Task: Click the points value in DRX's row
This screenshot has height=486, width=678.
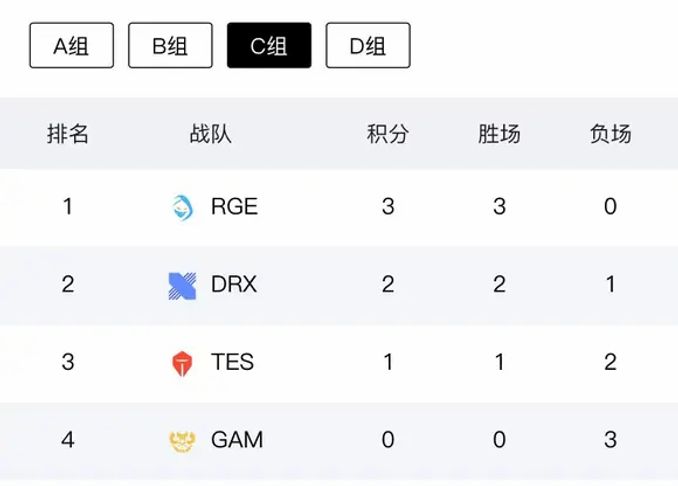Action: pos(388,285)
